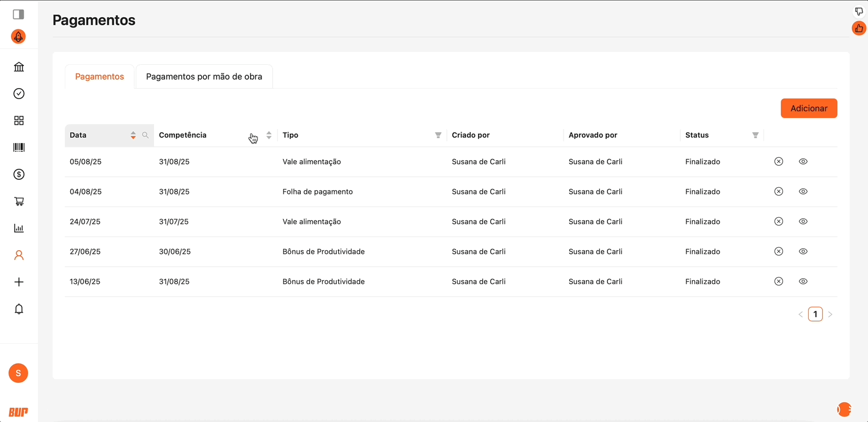The image size is (868, 422).
Task: Open the Tipo column filter
Action: (438, 135)
